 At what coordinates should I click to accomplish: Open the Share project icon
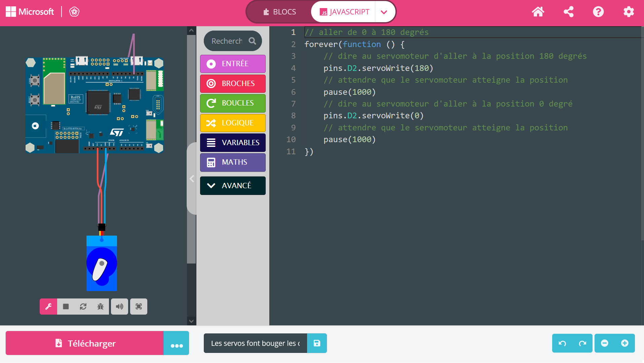pos(568,12)
